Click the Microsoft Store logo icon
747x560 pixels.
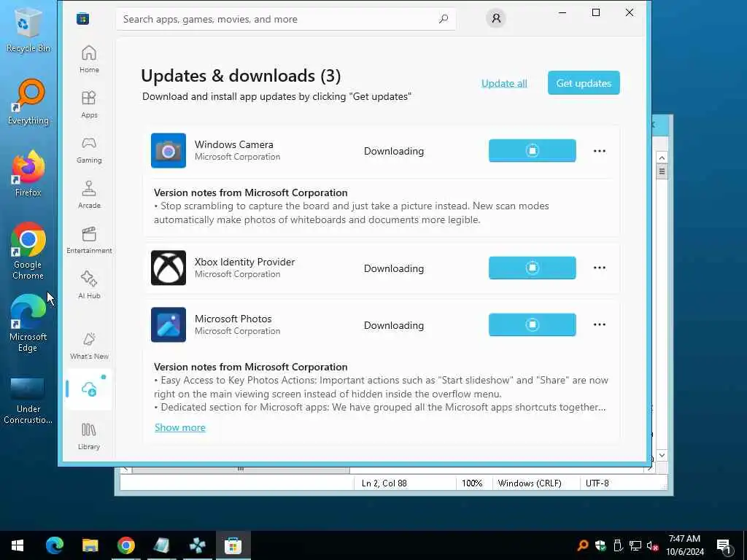coord(83,18)
